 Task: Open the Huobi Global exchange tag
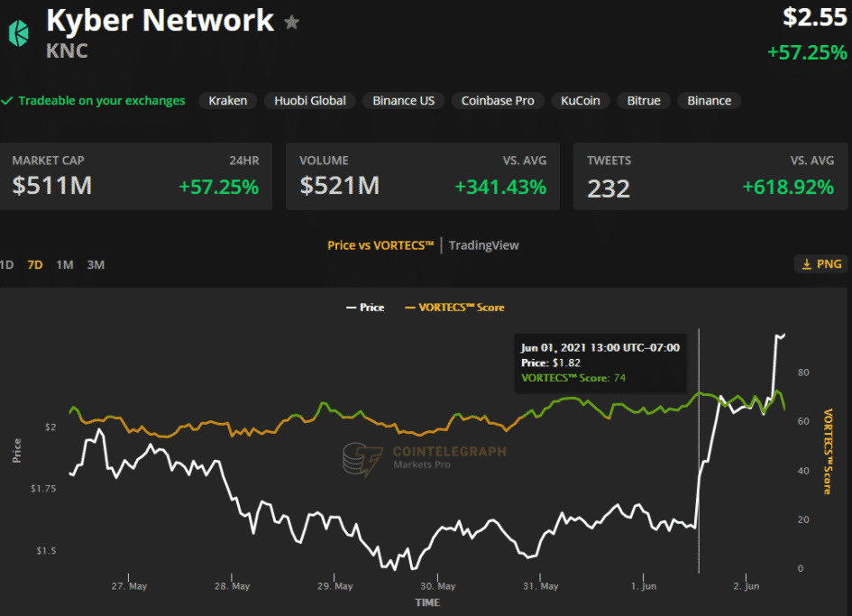click(310, 101)
